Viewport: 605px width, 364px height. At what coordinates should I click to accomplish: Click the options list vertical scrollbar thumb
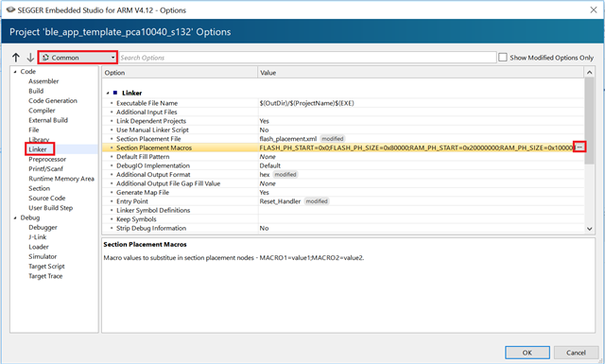[589, 121]
